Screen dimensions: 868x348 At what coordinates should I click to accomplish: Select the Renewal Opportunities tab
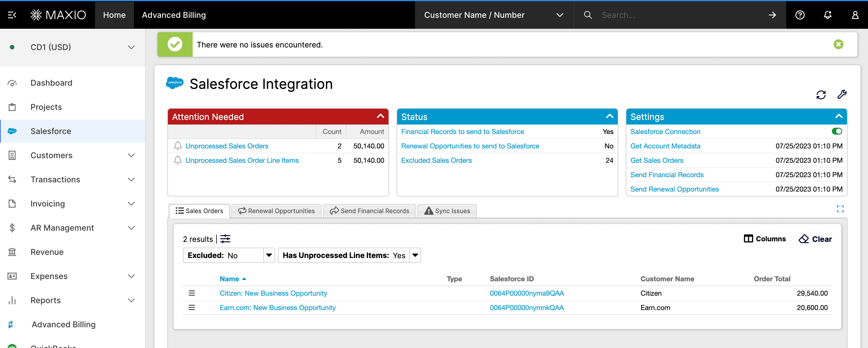(x=276, y=211)
